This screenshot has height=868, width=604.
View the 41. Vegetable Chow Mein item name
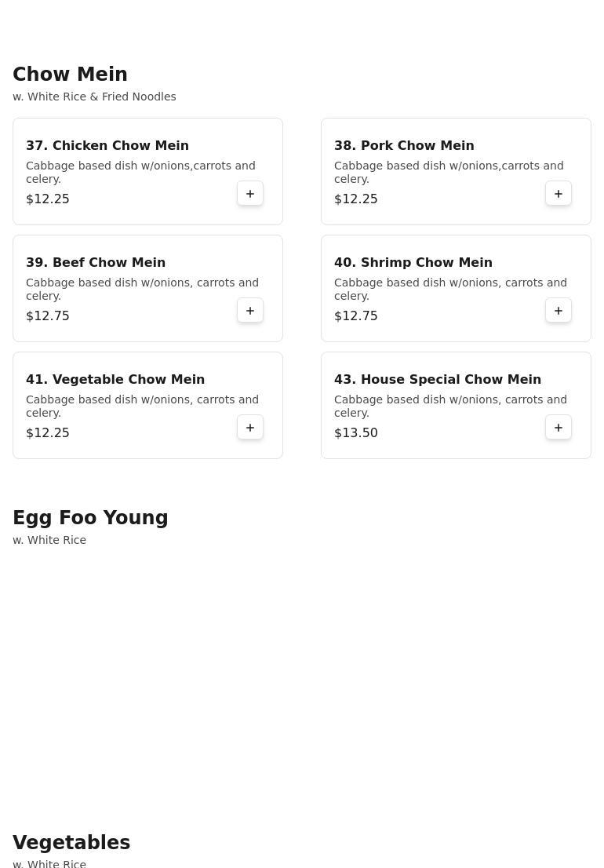(115, 379)
